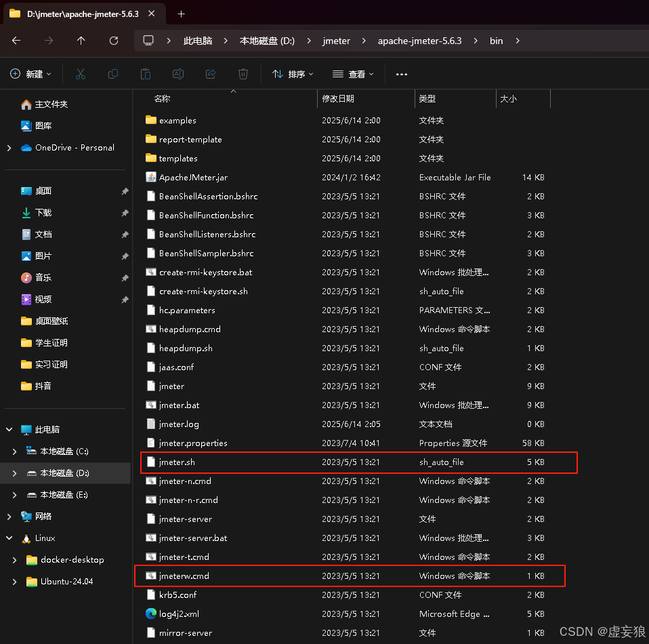
Task: Open 下载 downloads in sidebar
Action: point(43,212)
